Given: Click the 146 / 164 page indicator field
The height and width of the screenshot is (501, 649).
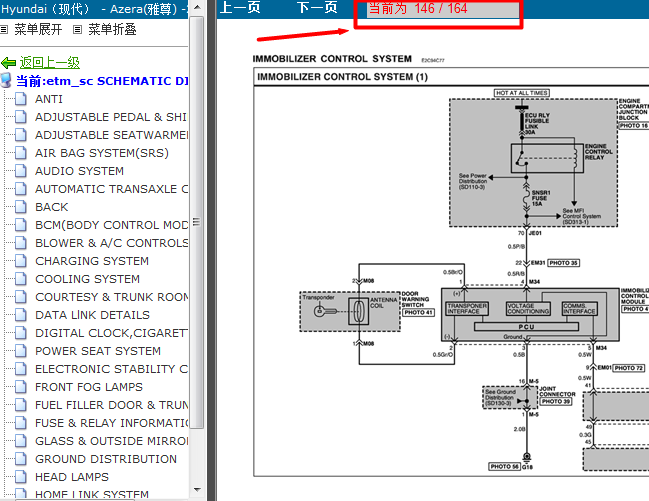Looking at the screenshot, I should [x=443, y=9].
